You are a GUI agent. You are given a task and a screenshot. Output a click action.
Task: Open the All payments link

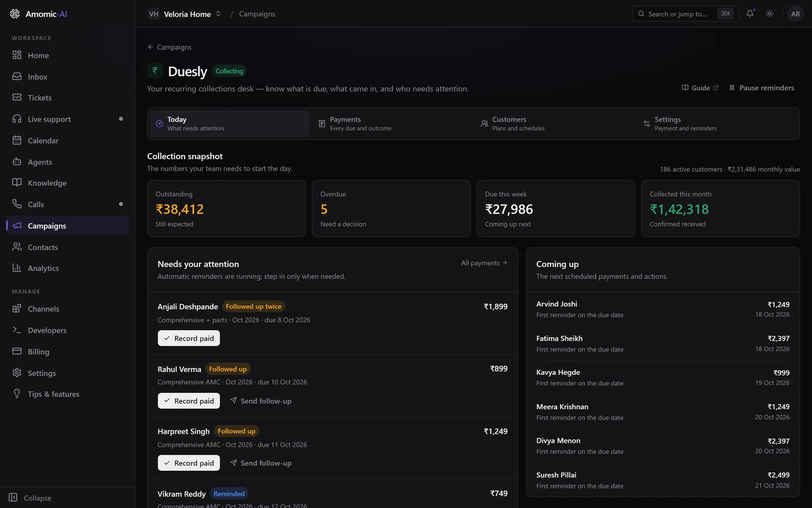click(484, 263)
